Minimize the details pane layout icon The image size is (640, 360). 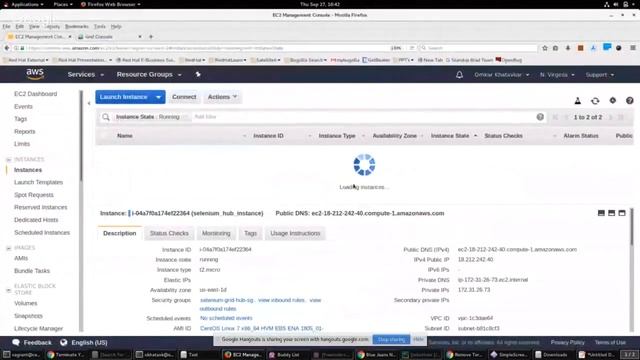coord(601,213)
